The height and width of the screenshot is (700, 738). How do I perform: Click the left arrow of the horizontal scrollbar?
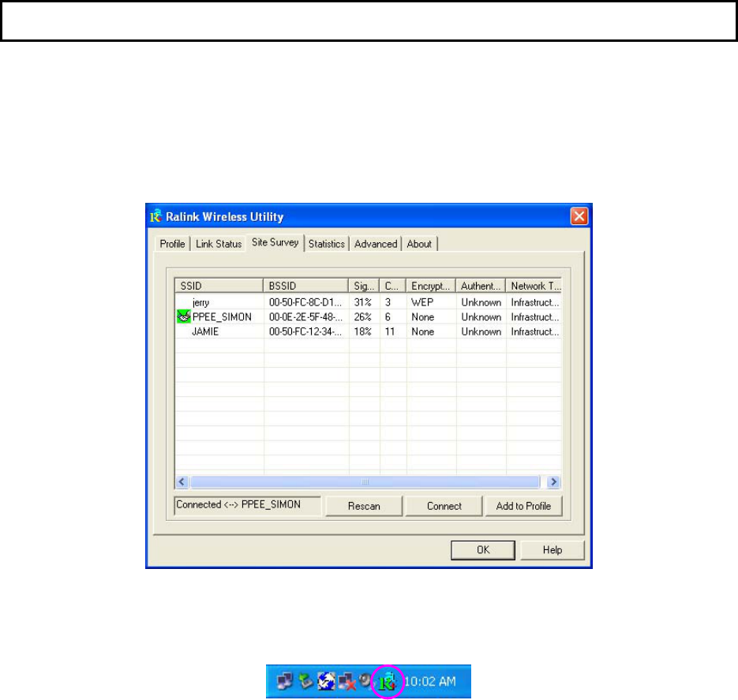[x=182, y=481]
